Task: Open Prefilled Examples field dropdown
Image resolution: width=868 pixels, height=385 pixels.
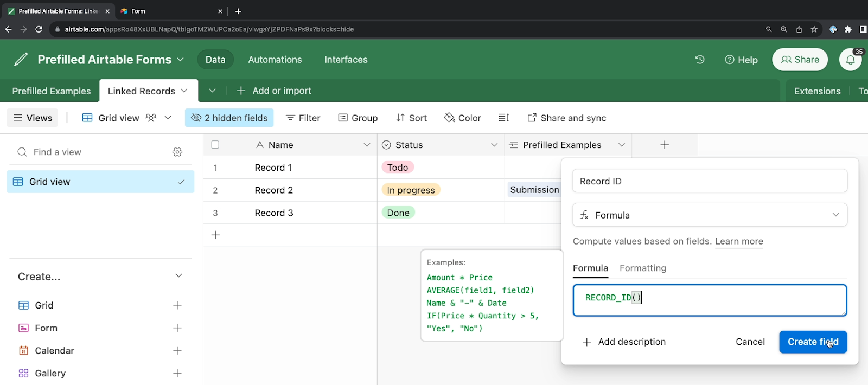Action: click(x=622, y=145)
